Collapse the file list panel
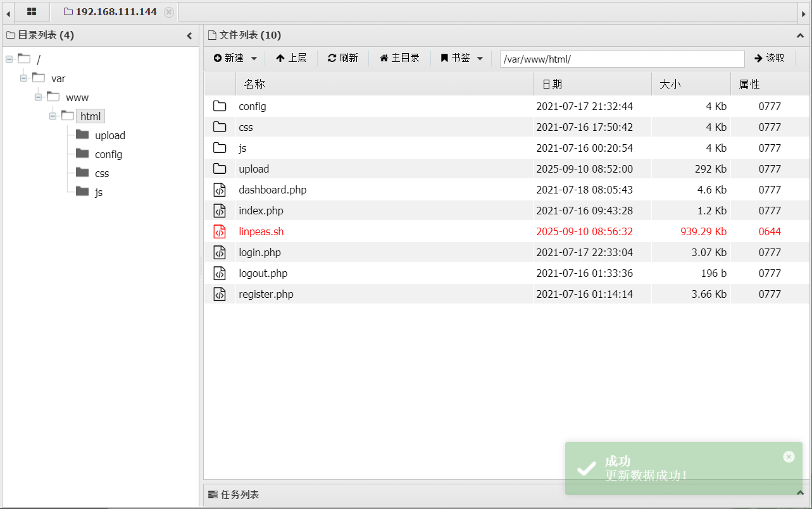The height and width of the screenshot is (509, 812). pos(800,36)
